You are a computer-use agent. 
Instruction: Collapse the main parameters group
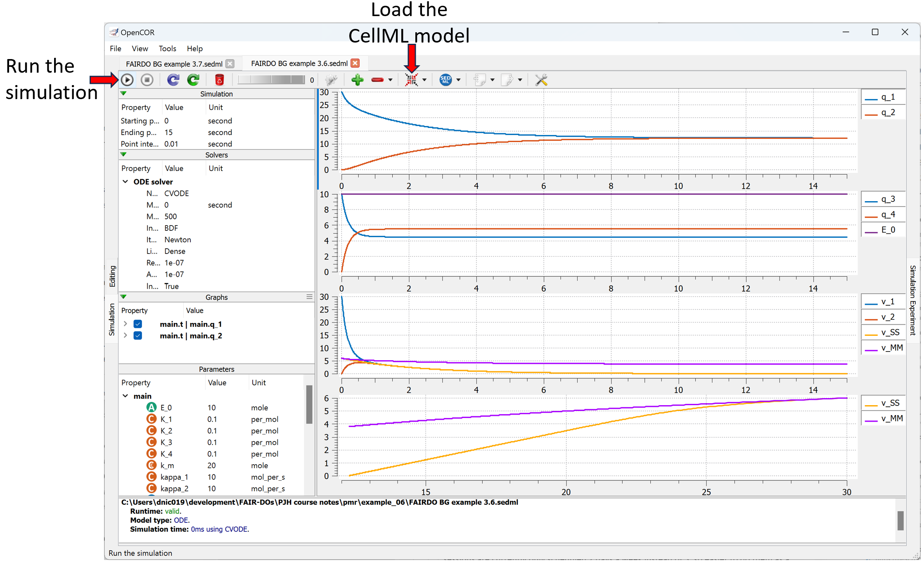[x=126, y=396]
